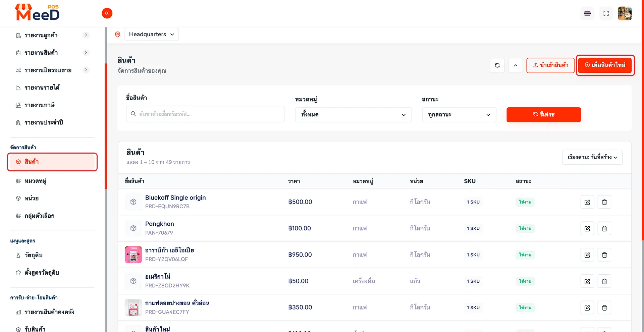Edit the อาราบิก้า เอธิโอเปีย product
Screen dimensions: 644x332
587,255
